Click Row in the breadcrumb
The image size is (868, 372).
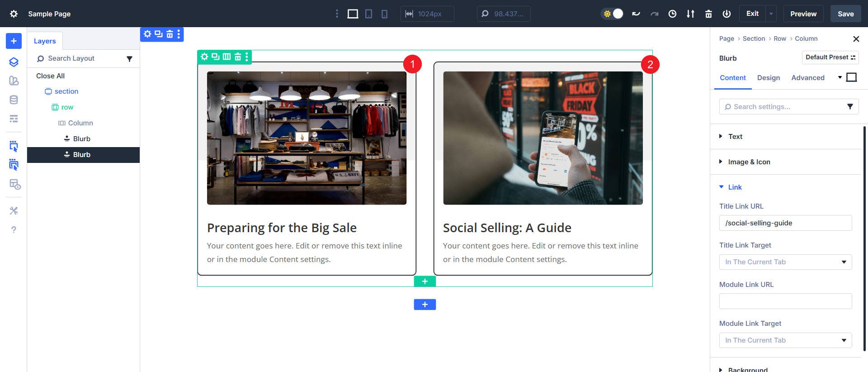point(780,38)
